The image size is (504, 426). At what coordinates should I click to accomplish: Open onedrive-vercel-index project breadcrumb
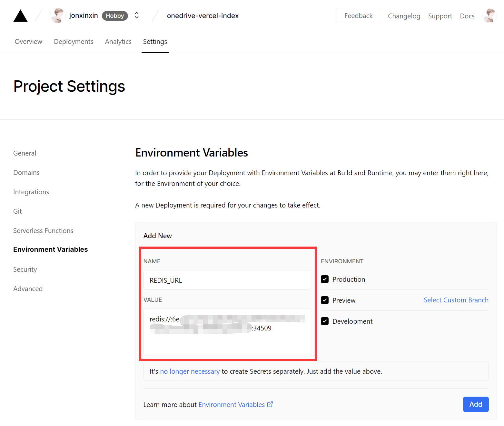click(x=203, y=16)
